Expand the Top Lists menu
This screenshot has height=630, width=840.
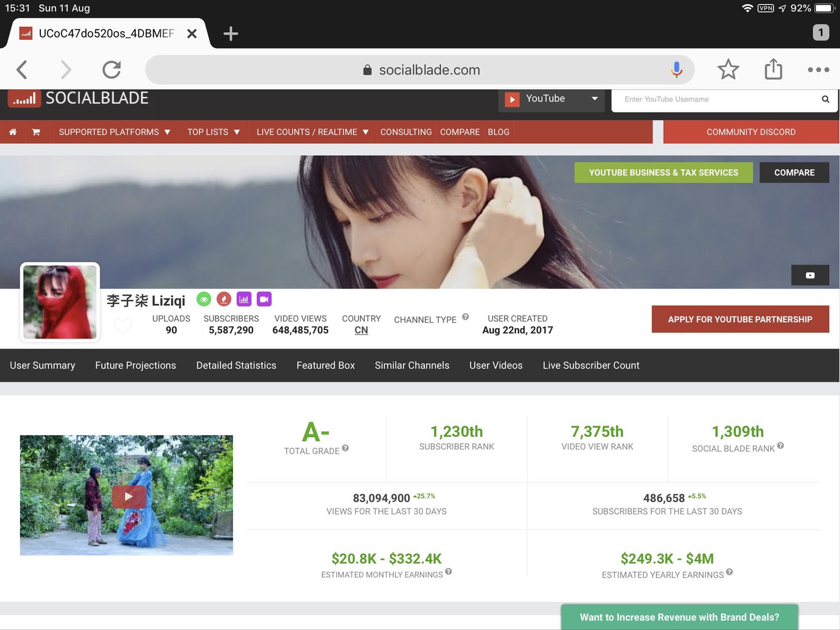[x=213, y=132]
